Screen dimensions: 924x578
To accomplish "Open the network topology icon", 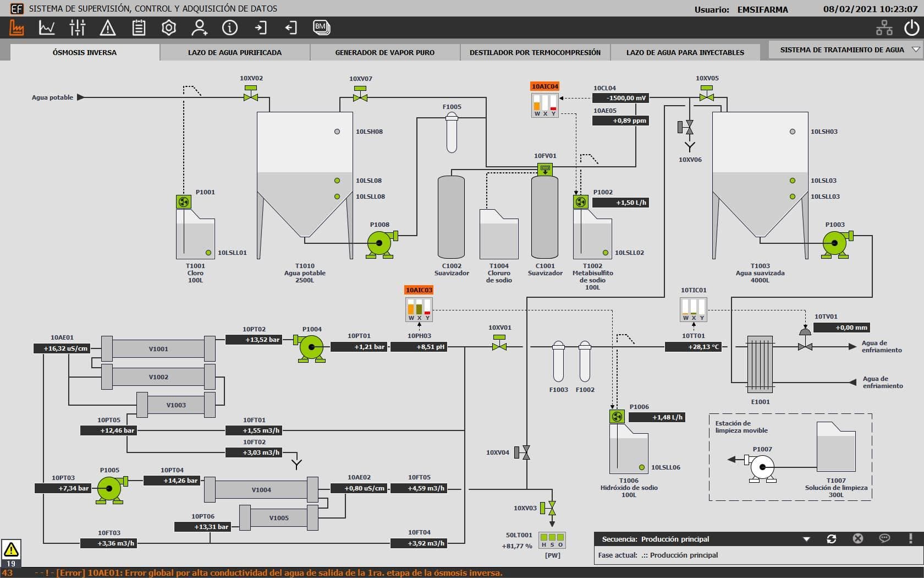I will point(884,28).
